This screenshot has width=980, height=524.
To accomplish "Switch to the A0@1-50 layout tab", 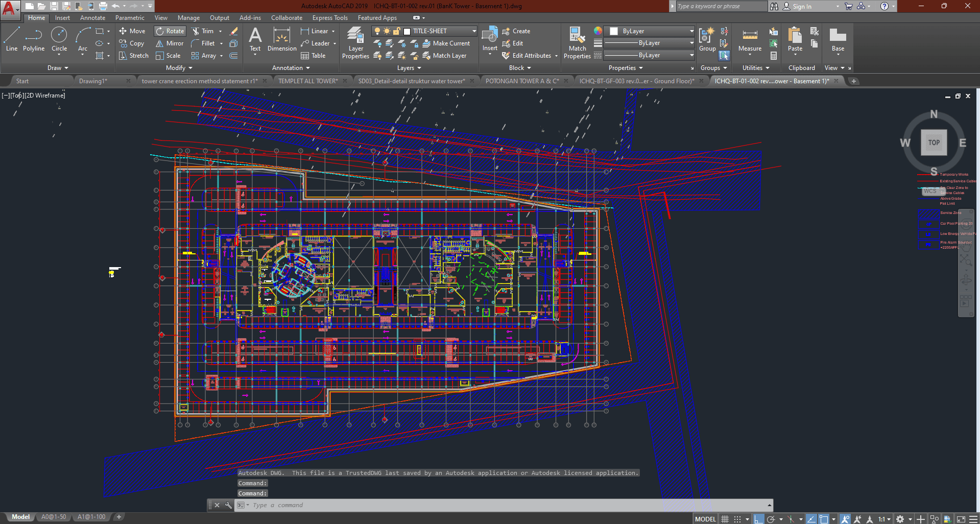I will [x=54, y=517].
